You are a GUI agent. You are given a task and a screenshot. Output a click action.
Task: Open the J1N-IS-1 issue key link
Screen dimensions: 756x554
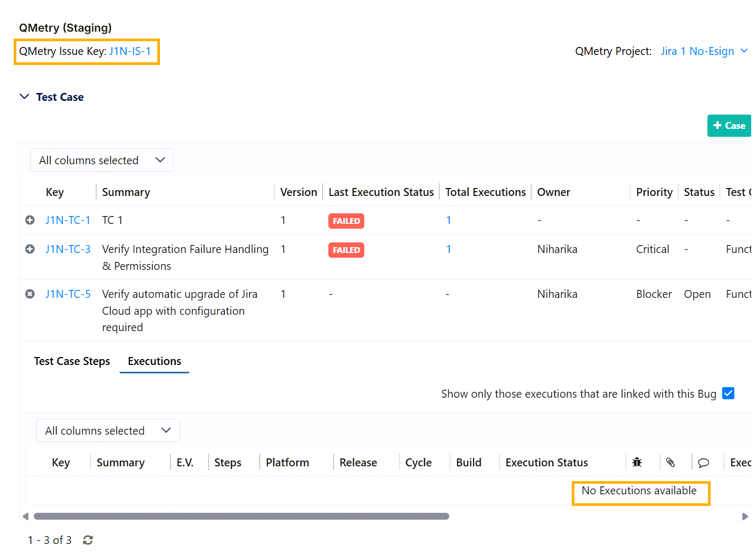click(x=130, y=51)
